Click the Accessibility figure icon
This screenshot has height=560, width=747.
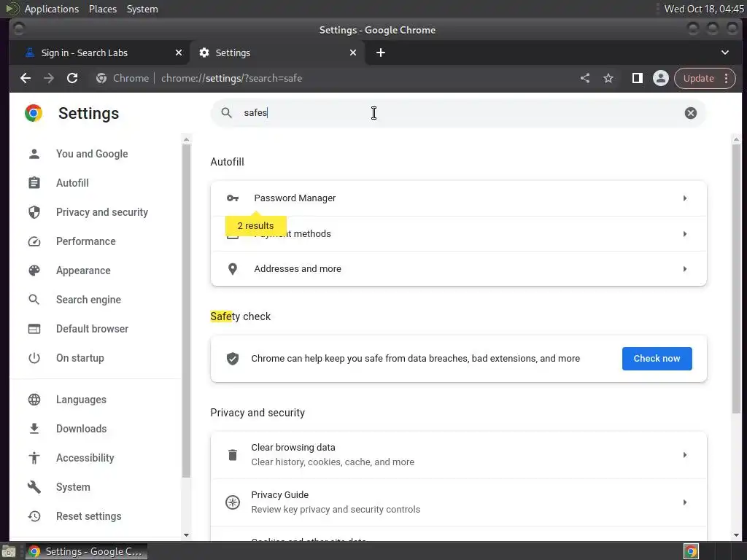tap(34, 458)
